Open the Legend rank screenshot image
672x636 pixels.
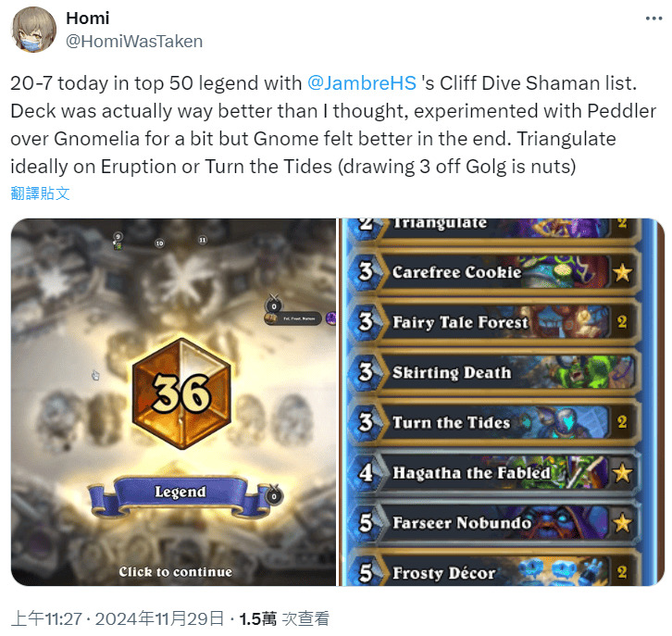tap(174, 402)
